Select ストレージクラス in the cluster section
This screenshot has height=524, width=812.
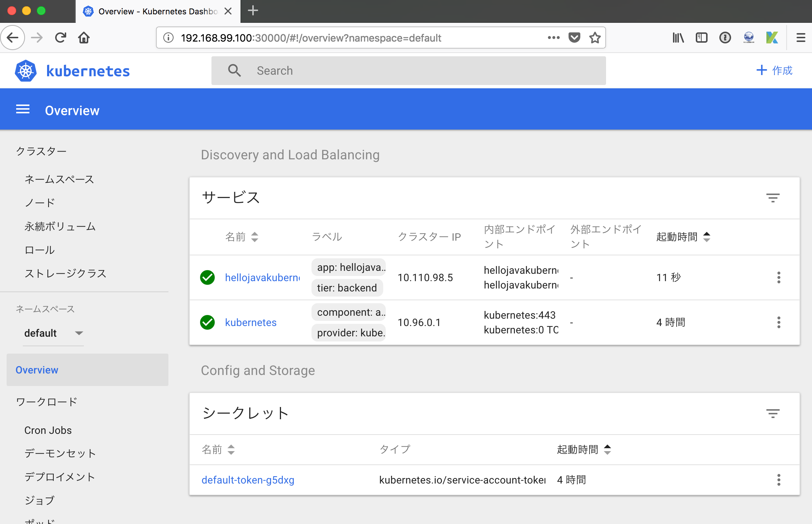65,273
